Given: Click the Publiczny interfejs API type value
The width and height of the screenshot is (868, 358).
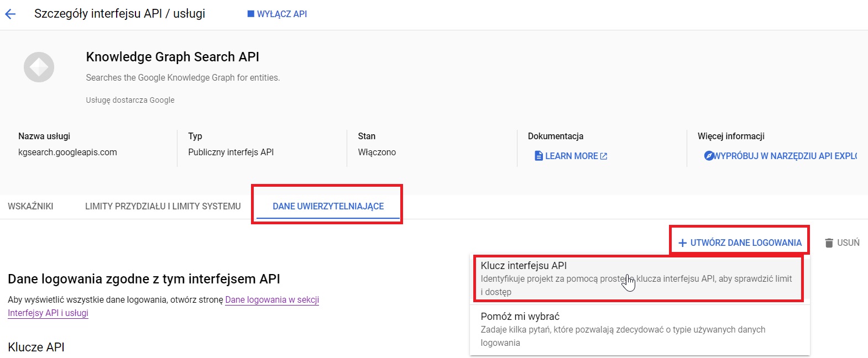Looking at the screenshot, I should coord(231,152).
